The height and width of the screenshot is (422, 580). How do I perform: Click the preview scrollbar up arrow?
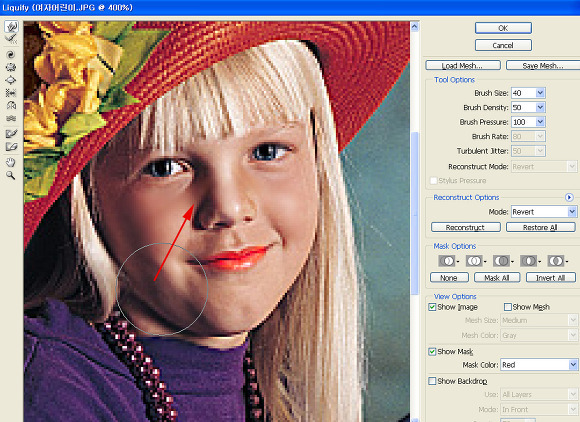point(415,27)
